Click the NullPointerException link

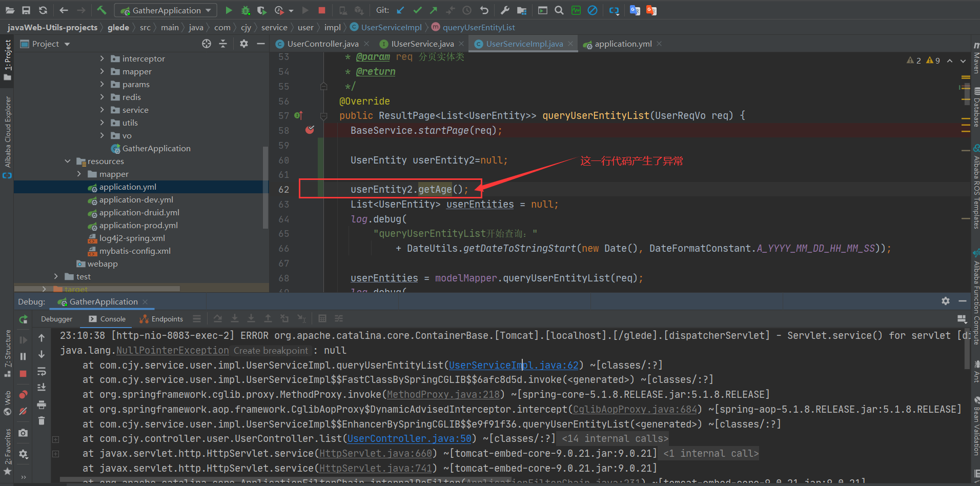173,350
